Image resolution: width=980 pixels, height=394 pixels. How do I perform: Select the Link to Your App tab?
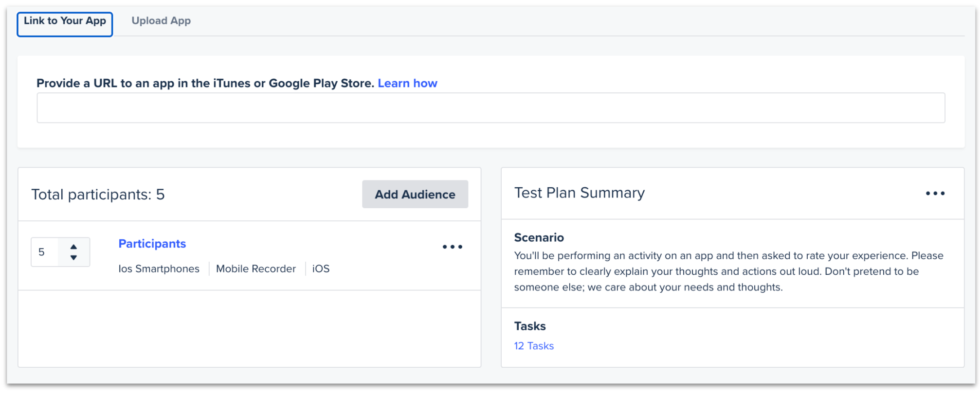(x=65, y=21)
